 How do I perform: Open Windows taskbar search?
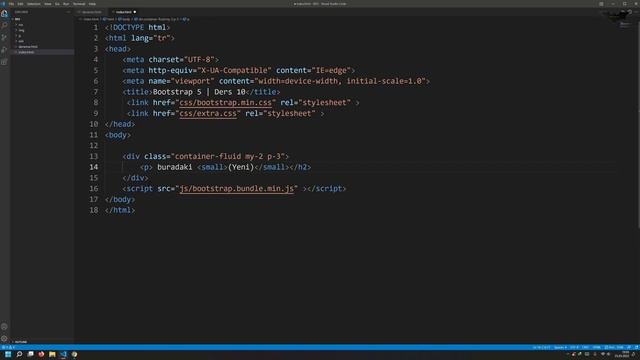[19, 354]
